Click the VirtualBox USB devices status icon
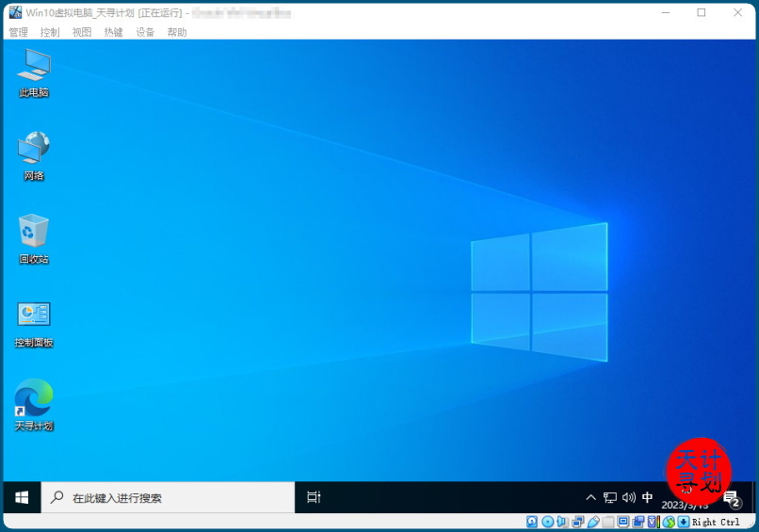The image size is (759, 532). click(x=593, y=522)
